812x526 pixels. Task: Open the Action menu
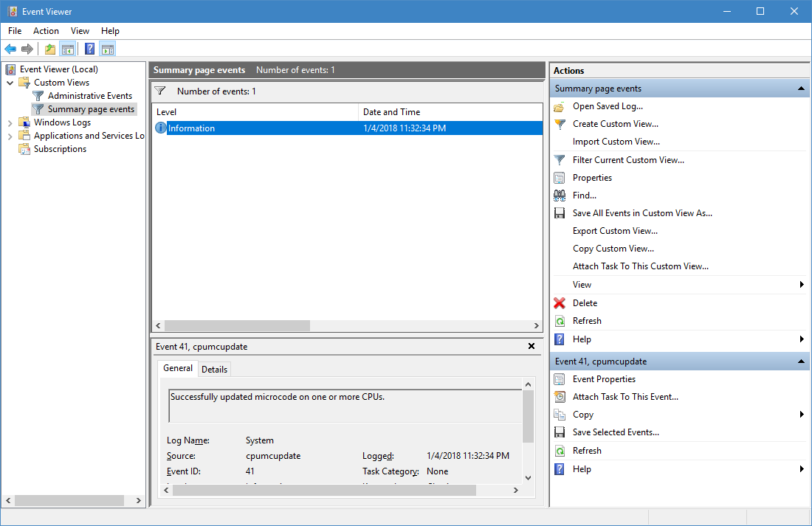click(46, 31)
